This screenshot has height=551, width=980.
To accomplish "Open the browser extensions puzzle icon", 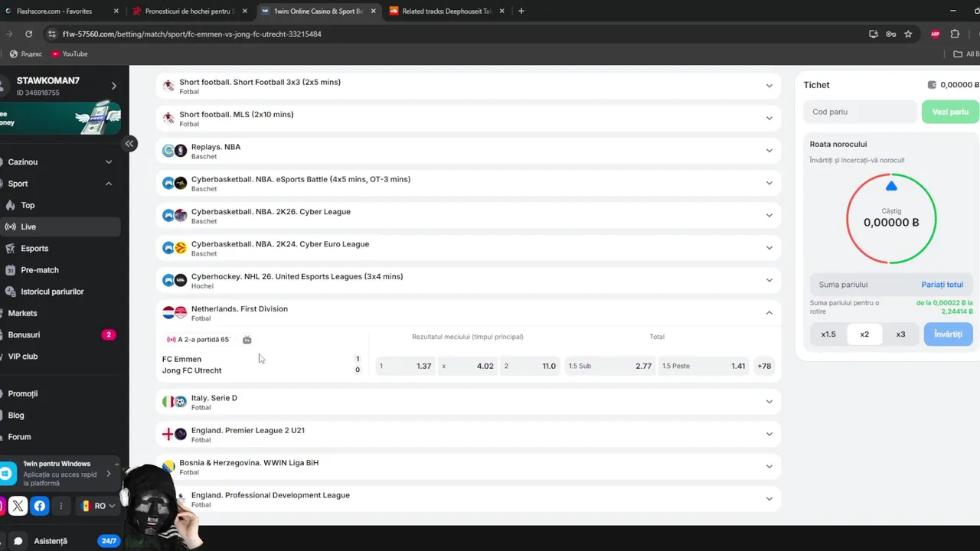I will (x=955, y=34).
